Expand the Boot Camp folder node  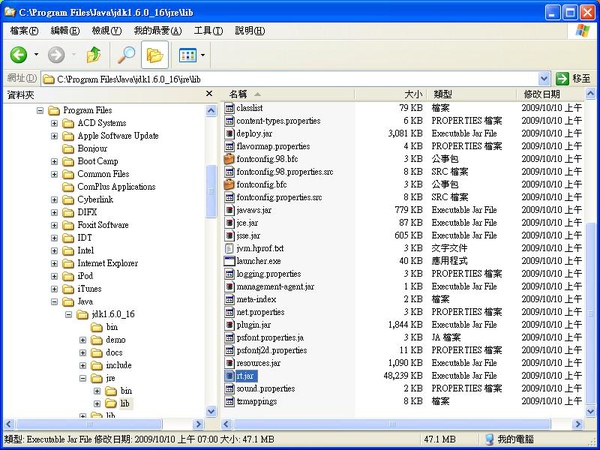(x=54, y=161)
